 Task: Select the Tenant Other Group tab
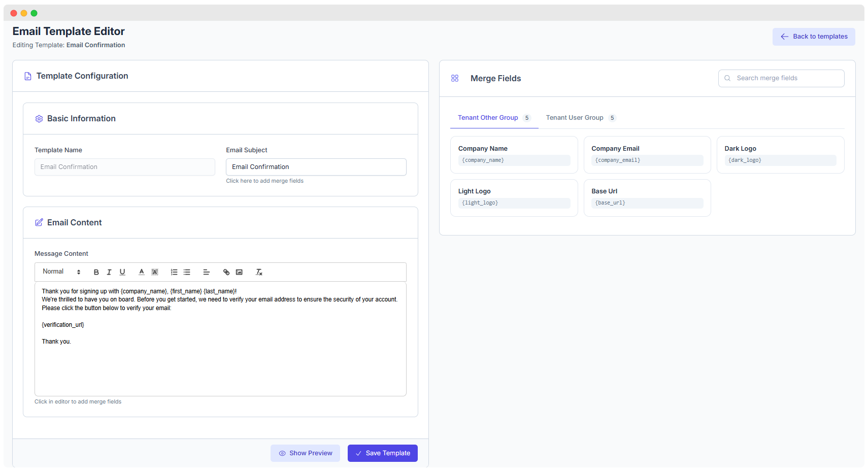[488, 117]
